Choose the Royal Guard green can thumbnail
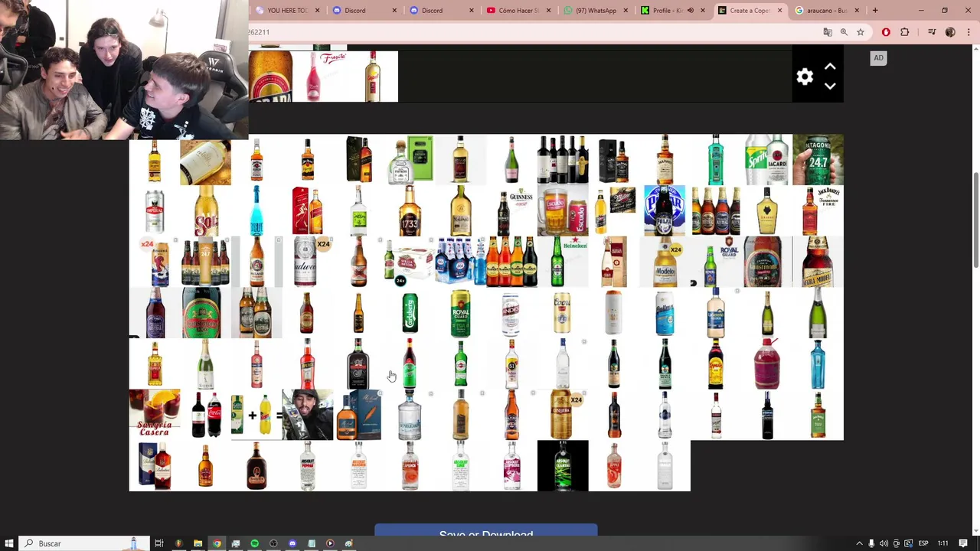The width and height of the screenshot is (980, 551). (x=461, y=313)
